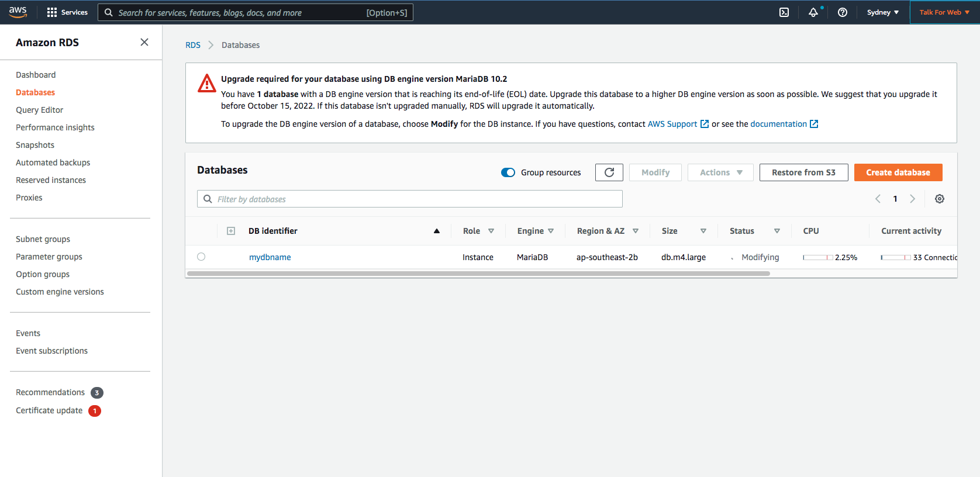Click the Modifying status text
The width and height of the screenshot is (980, 477).
[x=760, y=257]
